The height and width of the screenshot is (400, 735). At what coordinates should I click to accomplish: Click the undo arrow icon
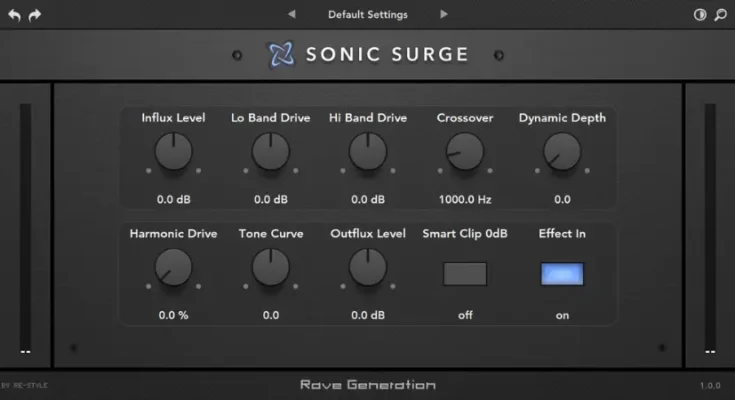(13, 15)
